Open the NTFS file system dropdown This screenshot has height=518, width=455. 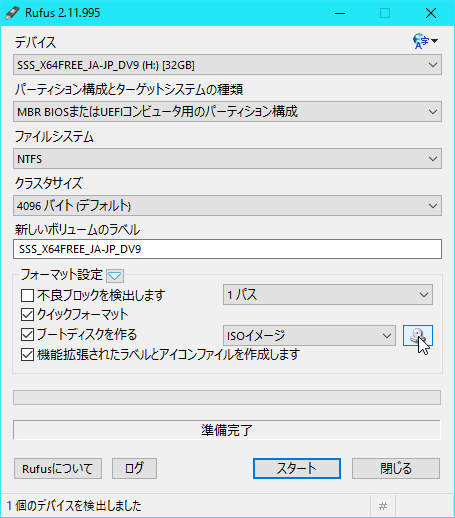(227, 159)
